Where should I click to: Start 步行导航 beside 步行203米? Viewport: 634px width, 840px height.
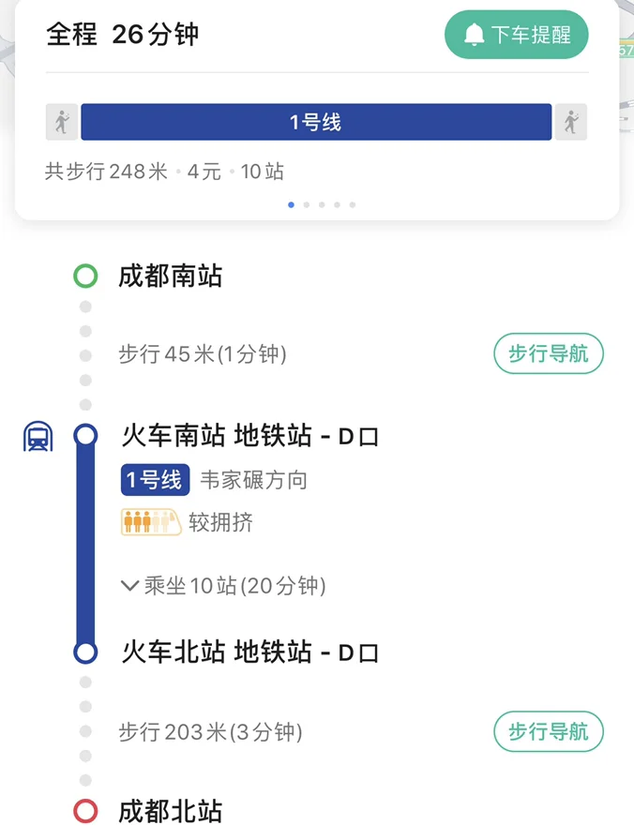click(x=548, y=732)
